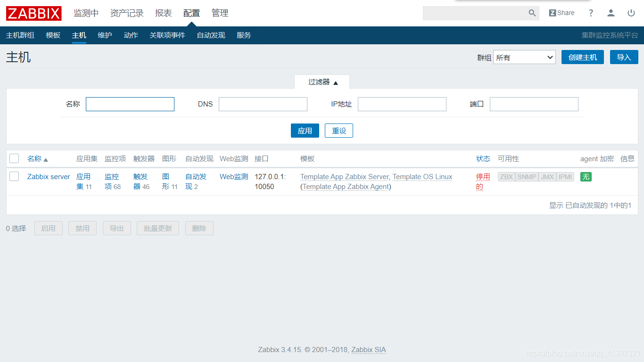The image size is (644, 362).
Task: Open the 群组 group dropdown
Action: [524, 57]
